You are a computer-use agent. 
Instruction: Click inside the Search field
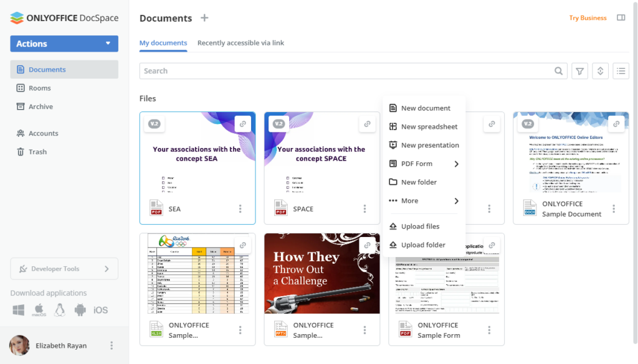(349, 70)
